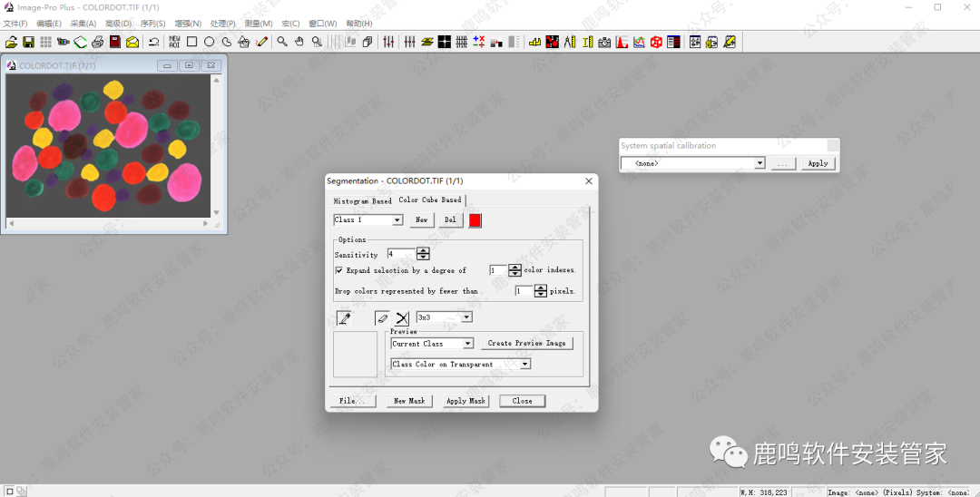Click the red 3D cube toolbar icon
980x497 pixels.
(655, 42)
